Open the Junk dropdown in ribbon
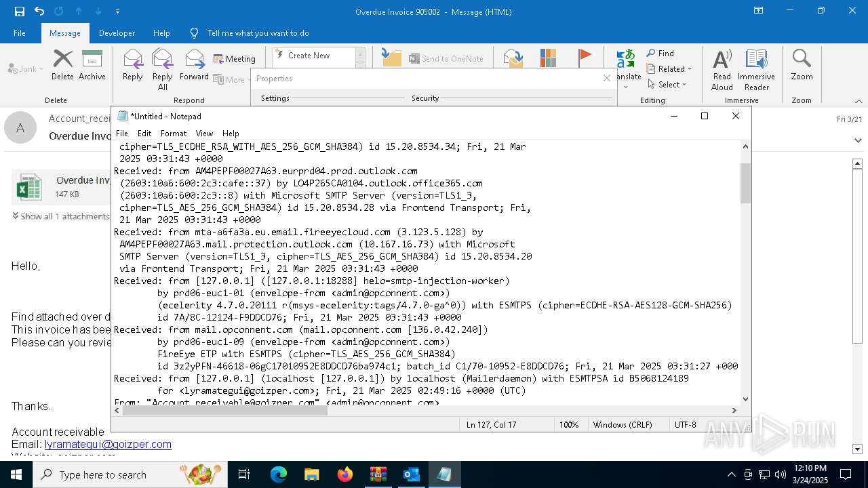Viewport: 868px width, 488px height. (26, 68)
